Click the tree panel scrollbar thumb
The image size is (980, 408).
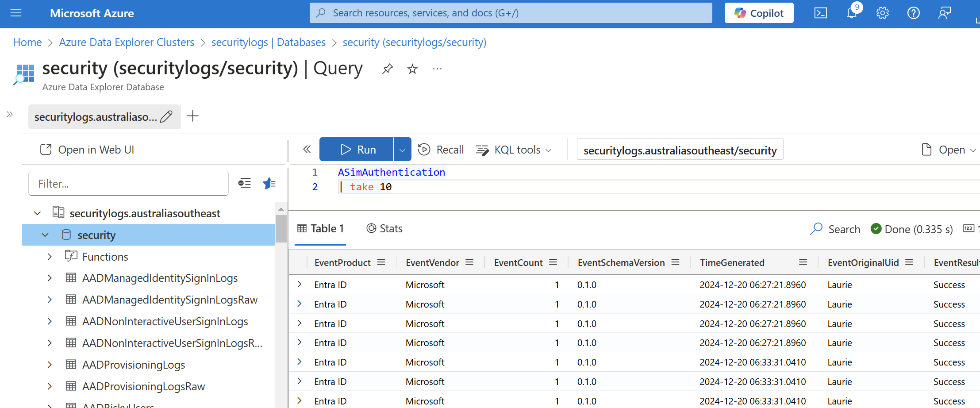pos(281,229)
